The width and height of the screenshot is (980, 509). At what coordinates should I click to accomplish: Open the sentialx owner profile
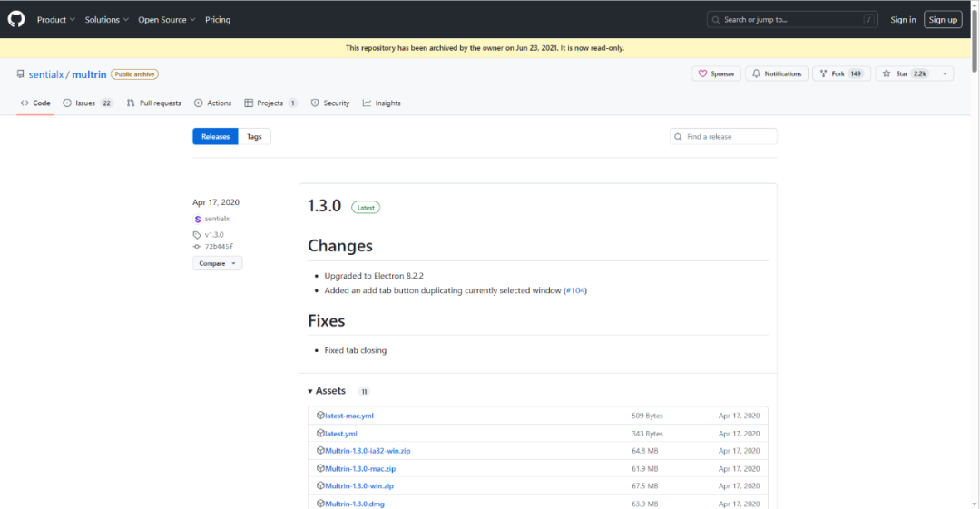[46, 74]
